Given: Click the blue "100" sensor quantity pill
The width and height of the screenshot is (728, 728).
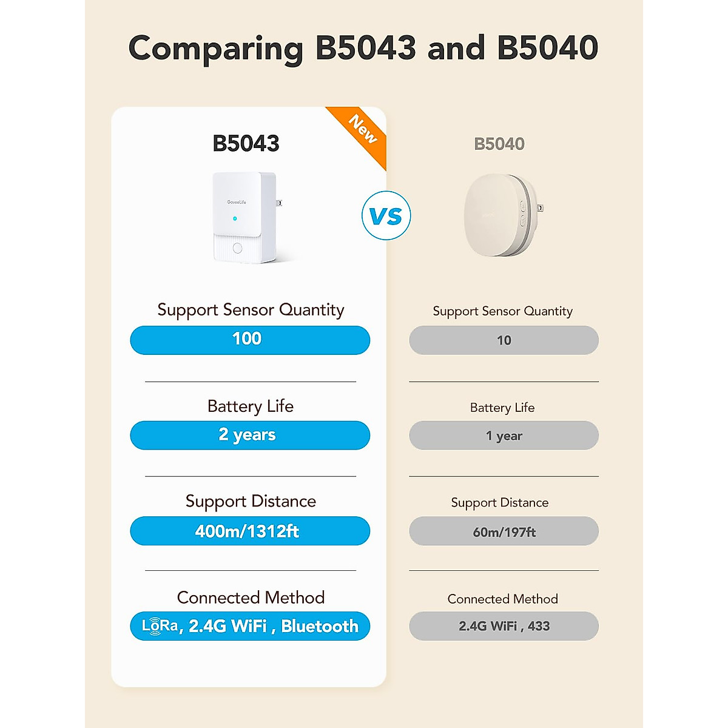Looking at the screenshot, I should coord(249,340).
